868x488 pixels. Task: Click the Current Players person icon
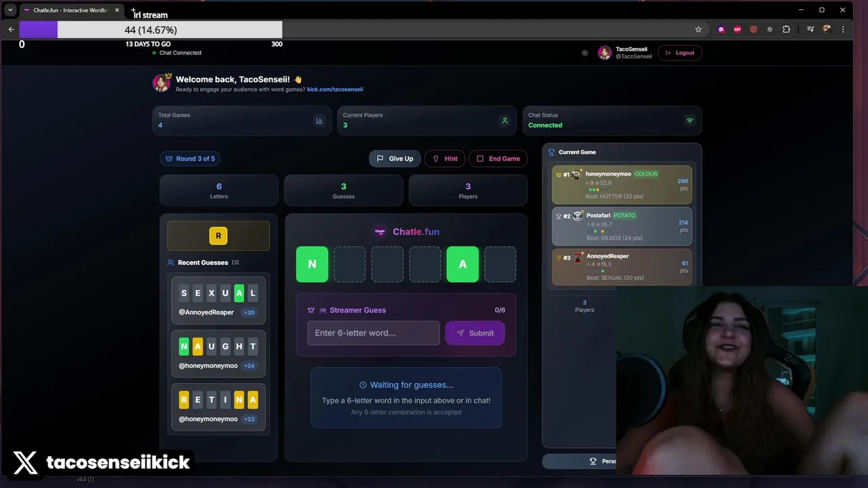[505, 121]
